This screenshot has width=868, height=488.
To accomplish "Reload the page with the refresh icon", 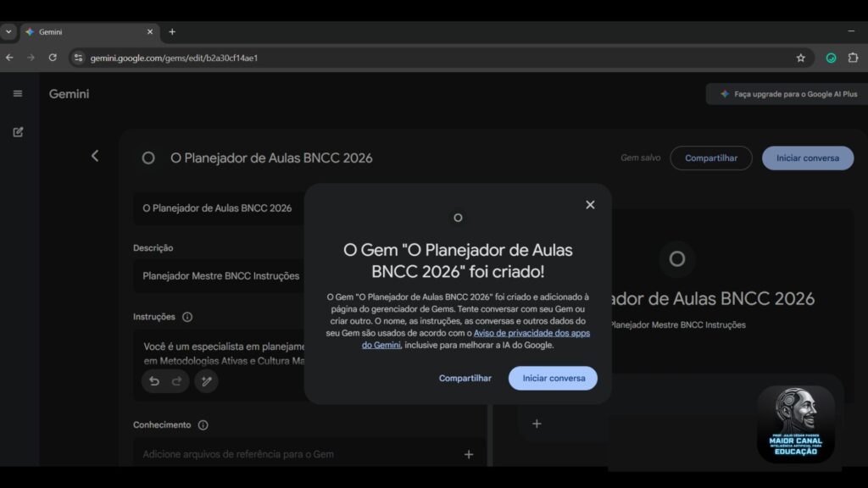I will pos(53,58).
